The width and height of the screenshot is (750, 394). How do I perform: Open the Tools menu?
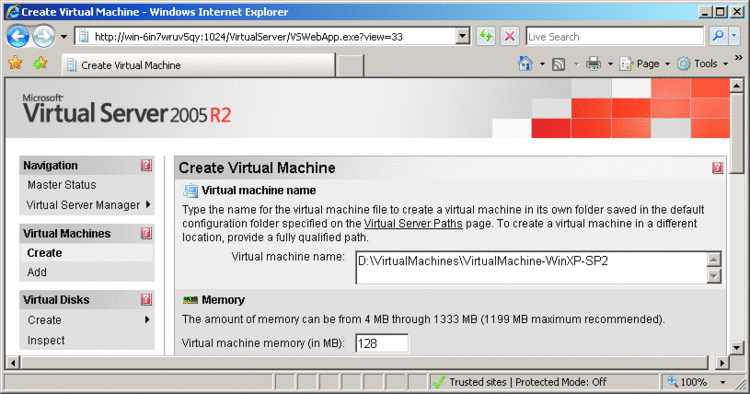702,64
